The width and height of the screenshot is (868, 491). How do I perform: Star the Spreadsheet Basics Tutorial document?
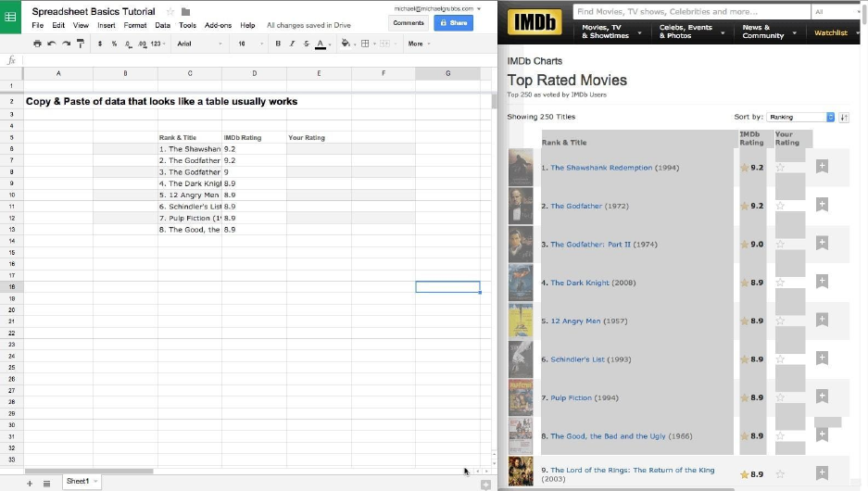click(170, 12)
